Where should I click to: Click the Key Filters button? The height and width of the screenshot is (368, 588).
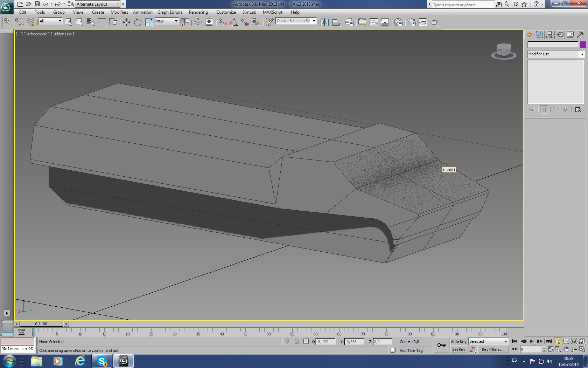[x=492, y=349]
